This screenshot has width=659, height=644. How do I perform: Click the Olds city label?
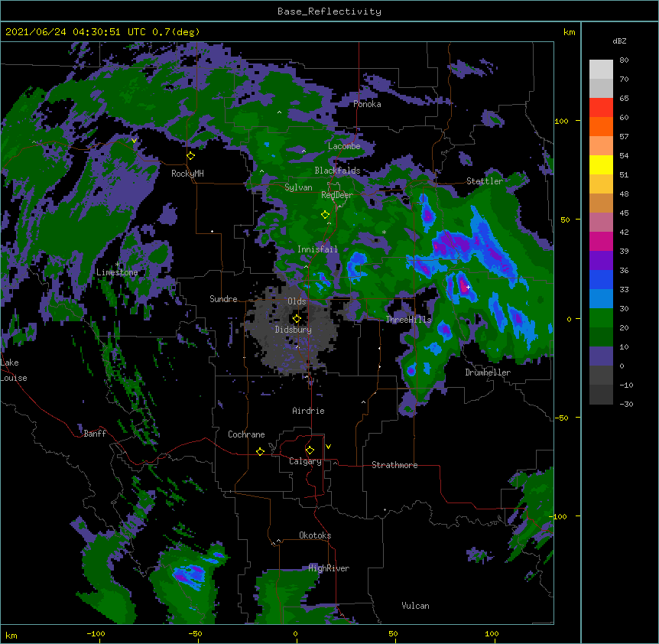point(297,301)
